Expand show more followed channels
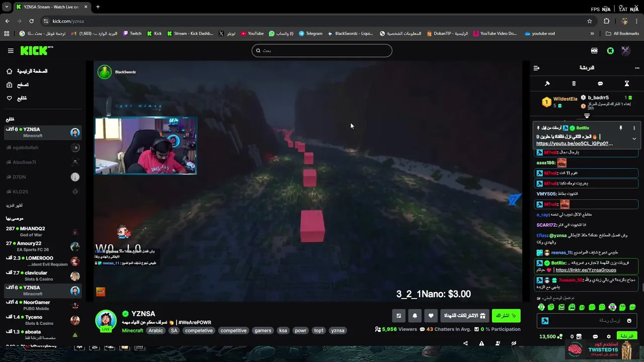 tap(14, 206)
